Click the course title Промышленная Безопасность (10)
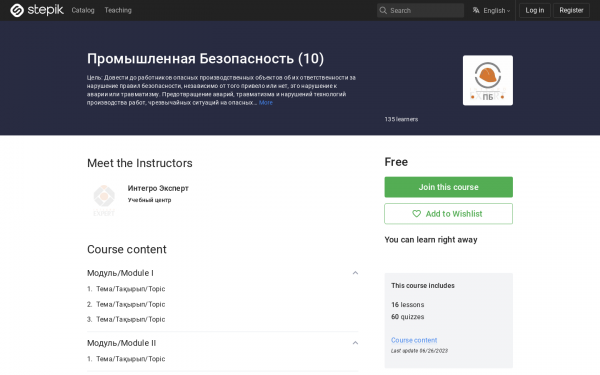 click(205, 59)
